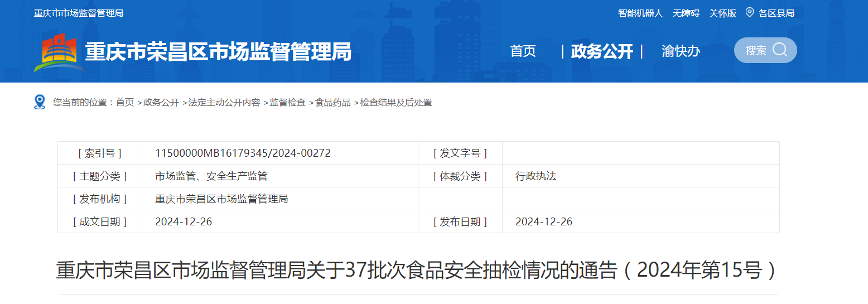Click top-left 重庆市市场监督管理局 link
Screen dimensions: 868x304
tap(79, 13)
